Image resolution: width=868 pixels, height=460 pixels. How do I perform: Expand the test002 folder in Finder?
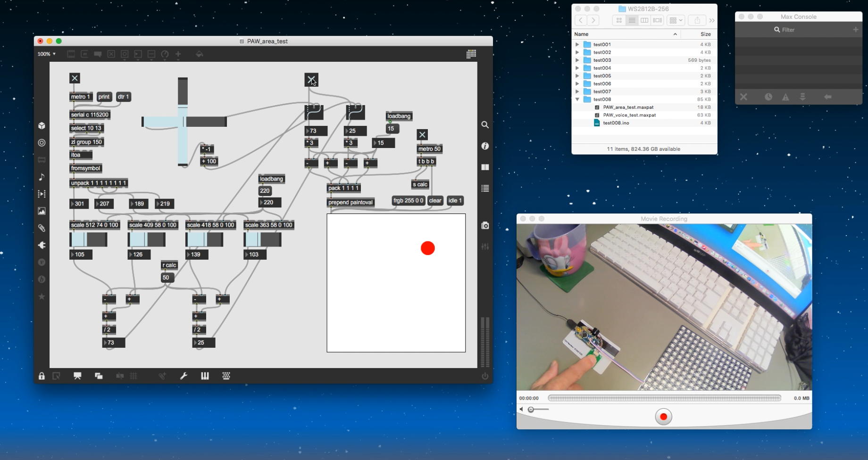pos(577,52)
